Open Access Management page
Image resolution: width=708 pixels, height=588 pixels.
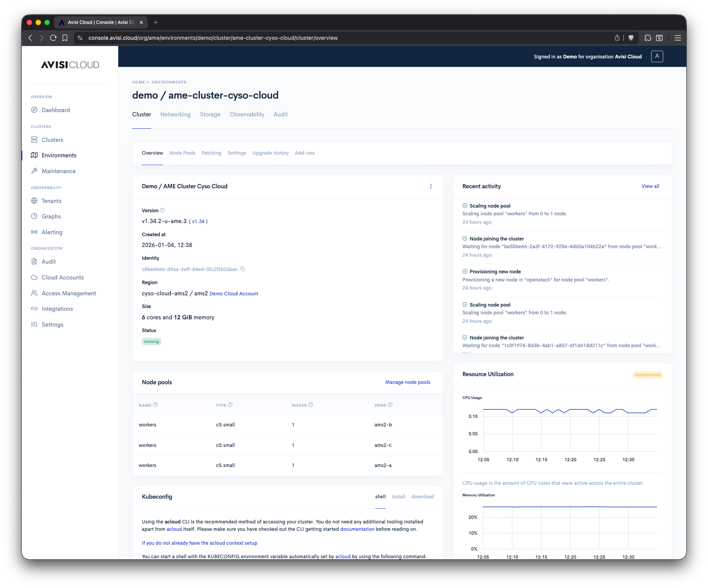click(69, 293)
